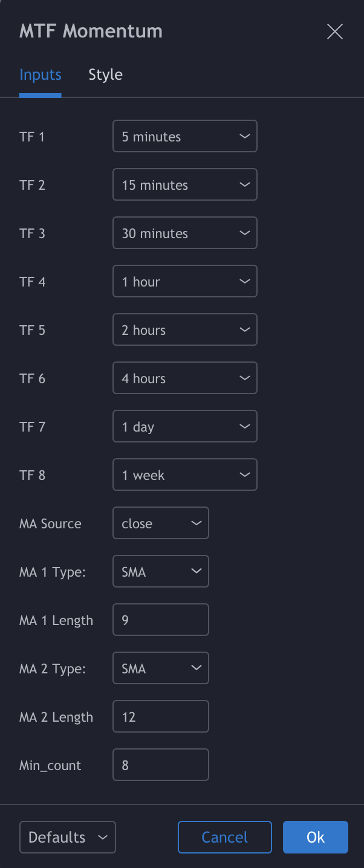Choose a different MA 2 Type
The width and height of the screenshot is (364, 868).
tap(160, 669)
